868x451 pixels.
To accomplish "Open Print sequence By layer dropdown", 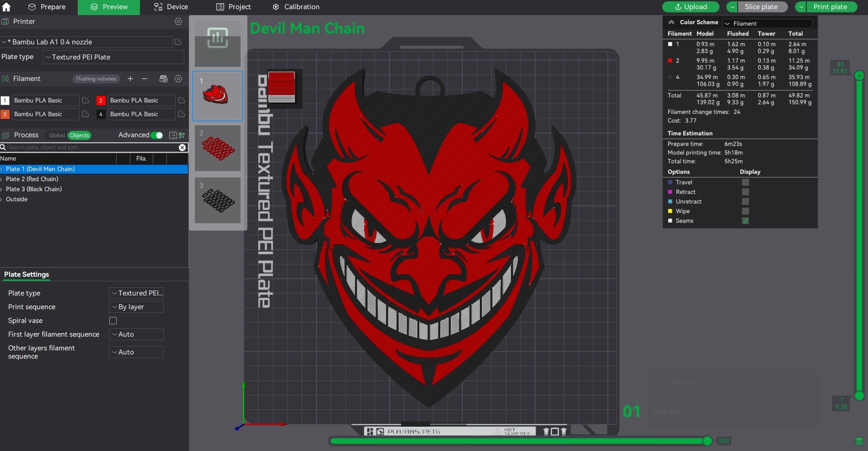I will click(x=136, y=307).
